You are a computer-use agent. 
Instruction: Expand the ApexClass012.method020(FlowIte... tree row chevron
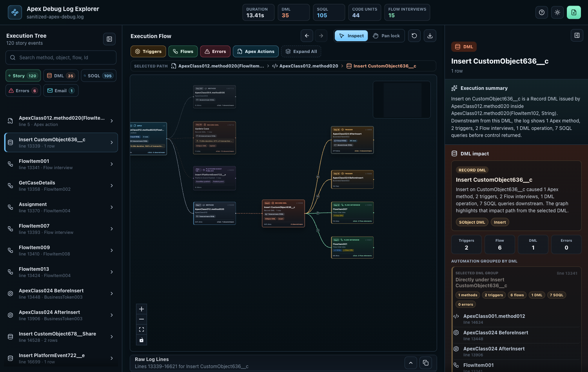pos(112,121)
